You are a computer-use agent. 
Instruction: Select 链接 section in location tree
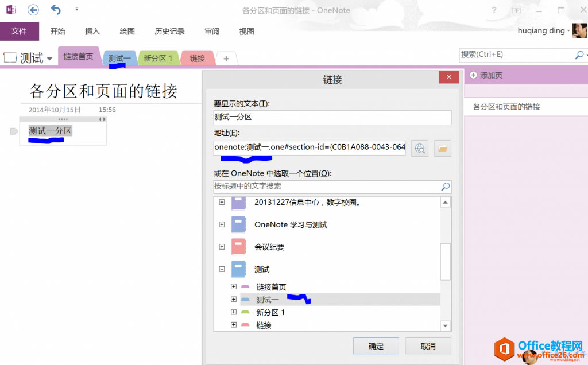264,325
